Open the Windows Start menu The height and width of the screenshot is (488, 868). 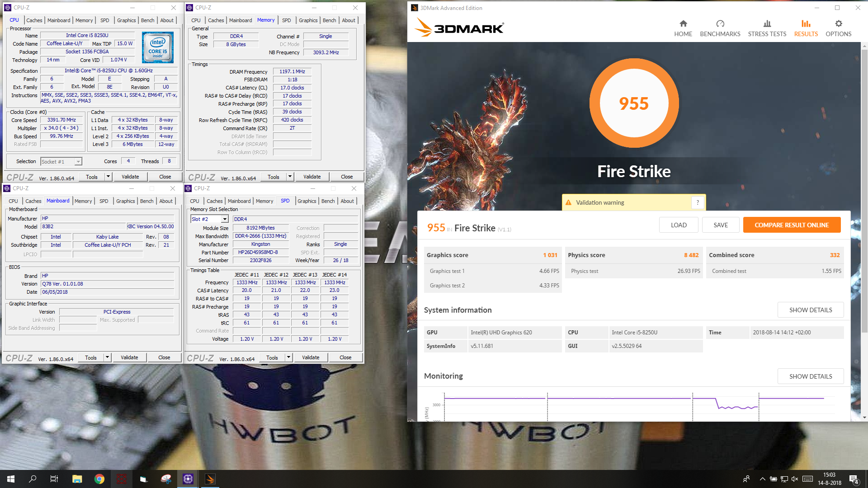pyautogui.click(x=11, y=479)
